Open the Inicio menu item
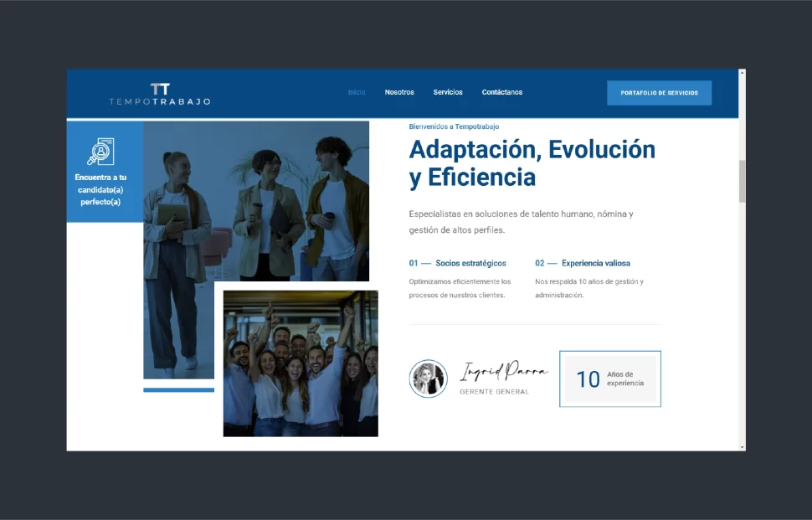The width and height of the screenshot is (812, 520). pos(357,92)
